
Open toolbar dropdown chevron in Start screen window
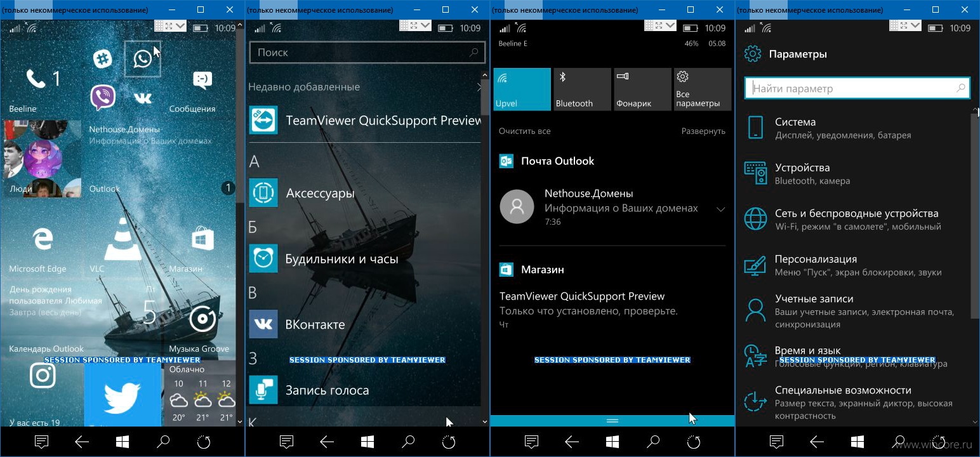click(x=180, y=25)
